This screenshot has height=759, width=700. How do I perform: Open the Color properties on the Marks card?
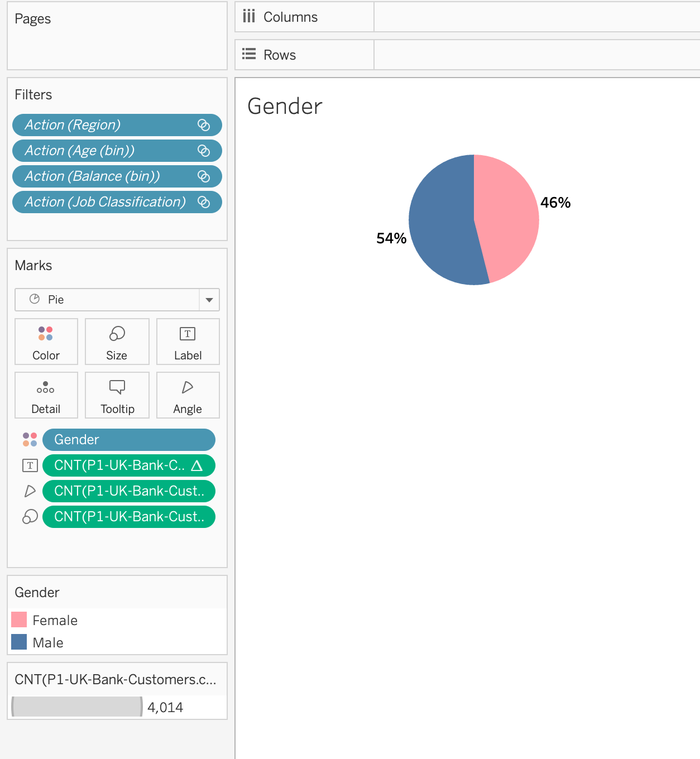(46, 341)
